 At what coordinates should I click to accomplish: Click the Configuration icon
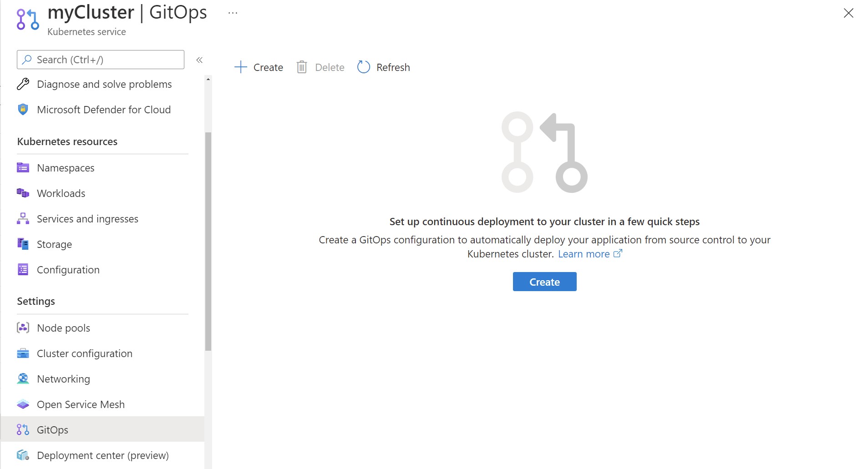point(23,270)
